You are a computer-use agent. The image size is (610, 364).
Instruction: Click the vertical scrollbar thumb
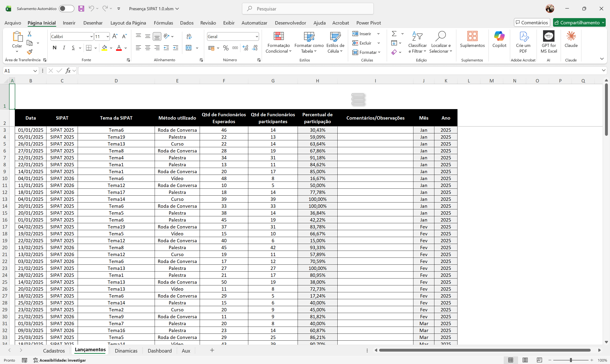pyautogui.click(x=606, y=110)
